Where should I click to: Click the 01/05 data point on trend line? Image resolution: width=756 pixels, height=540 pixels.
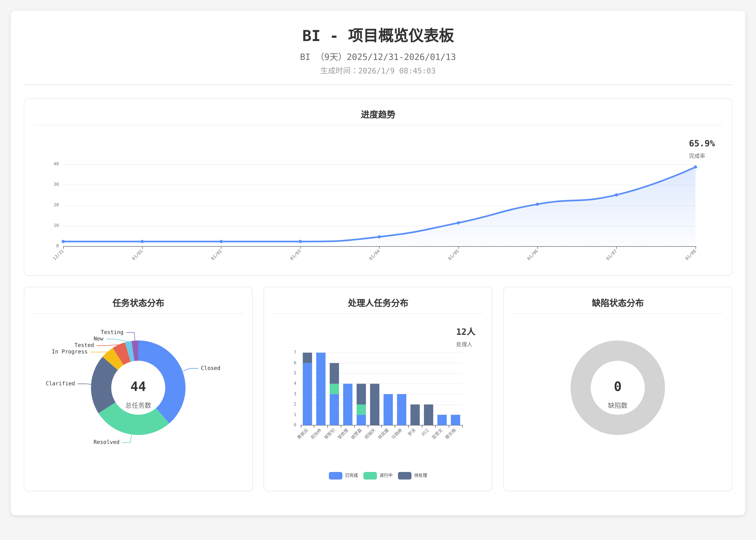[458, 223]
